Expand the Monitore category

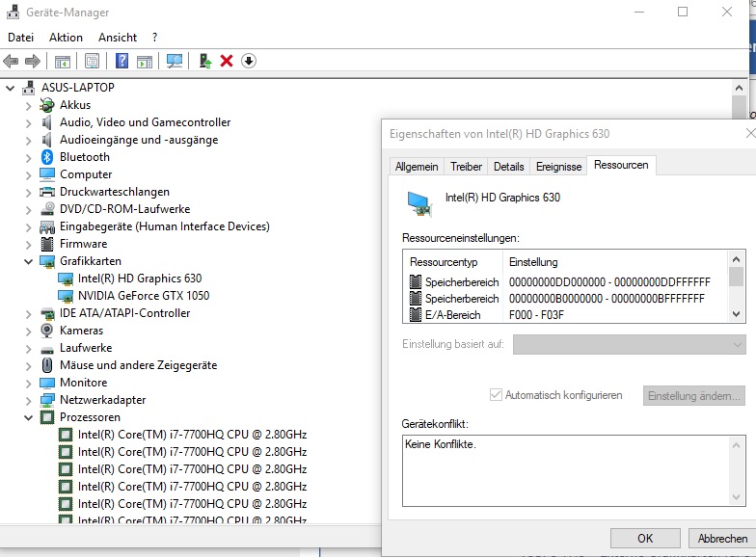29,384
